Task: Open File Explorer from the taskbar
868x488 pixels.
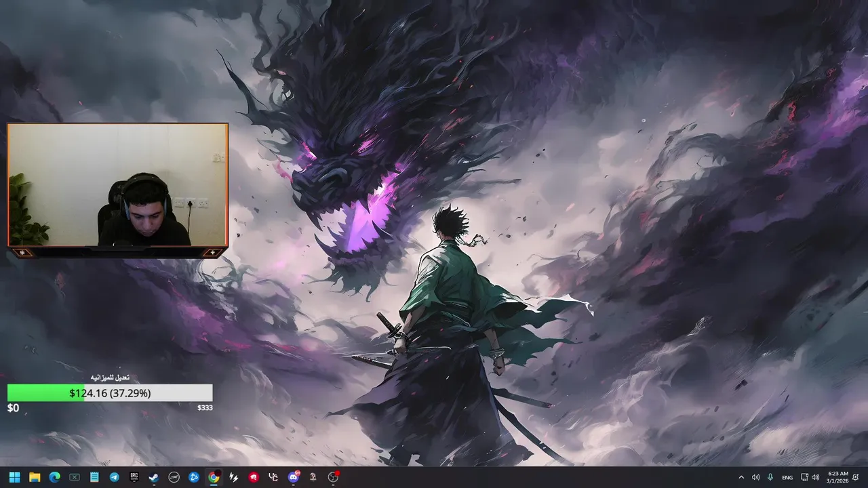Action: click(35, 477)
